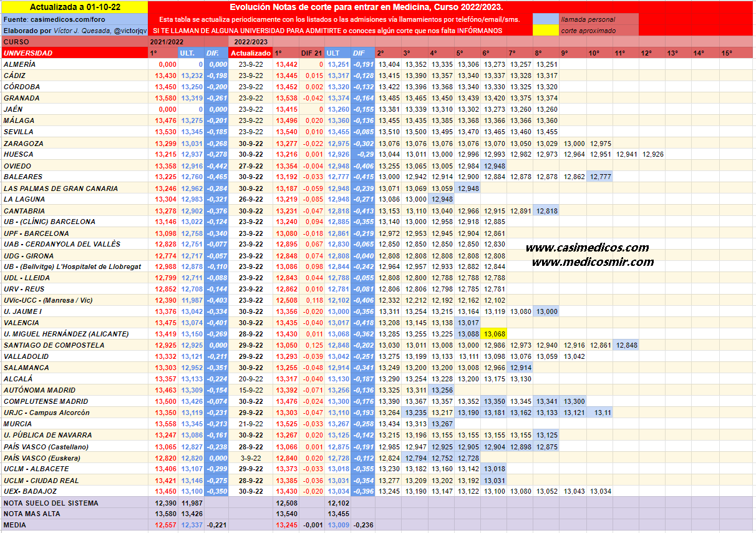Click UVic-UCC's DIF 21 value '0,118'
Image resolution: width=756 pixels, height=533 pixels.
[x=311, y=300]
